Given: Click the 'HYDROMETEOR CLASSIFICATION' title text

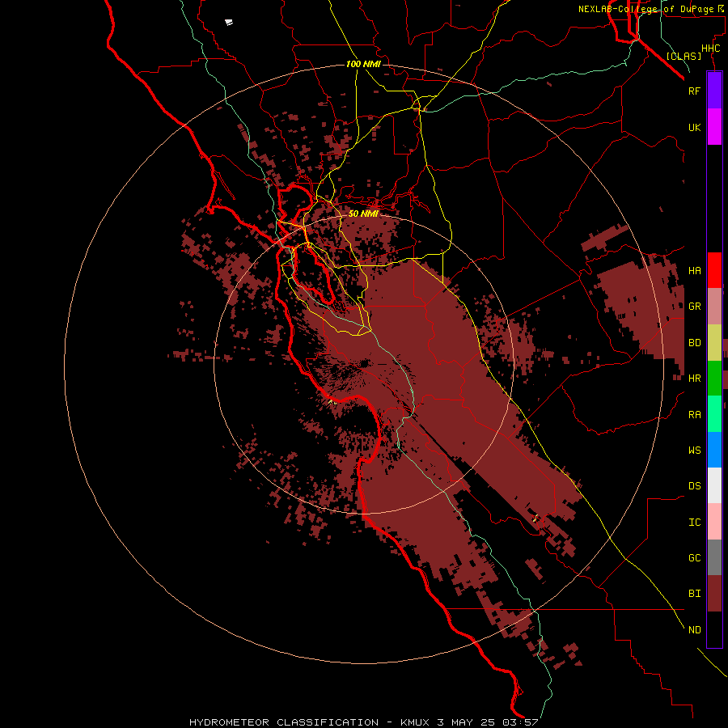Looking at the screenshot, I should coord(284,722).
